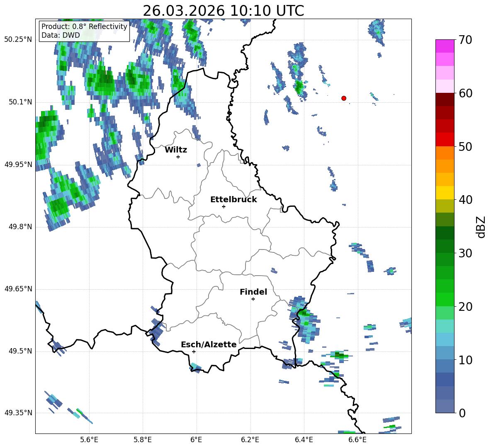The width and height of the screenshot is (491, 448).
Task: Click the 'Data: DWD' text
Action: click(61, 35)
